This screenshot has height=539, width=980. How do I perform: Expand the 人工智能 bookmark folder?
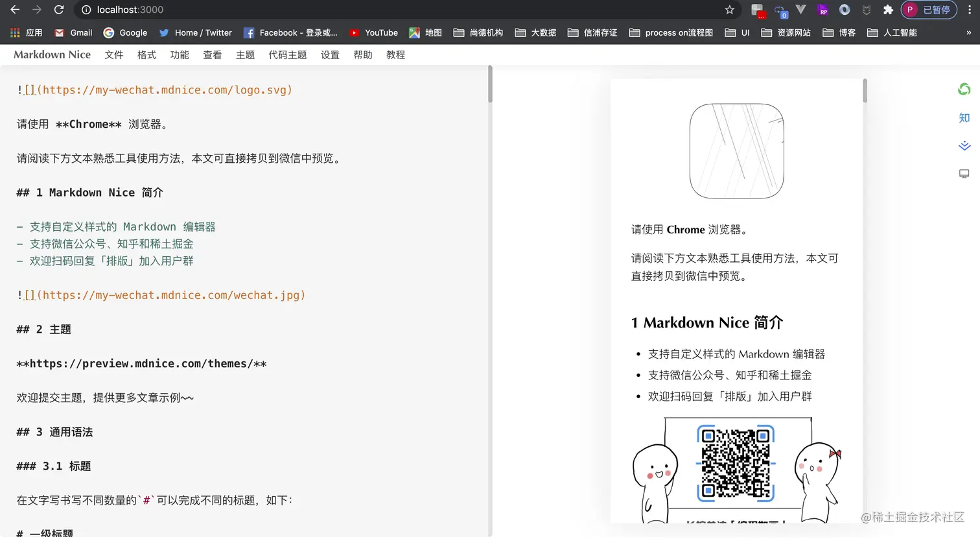892,32
